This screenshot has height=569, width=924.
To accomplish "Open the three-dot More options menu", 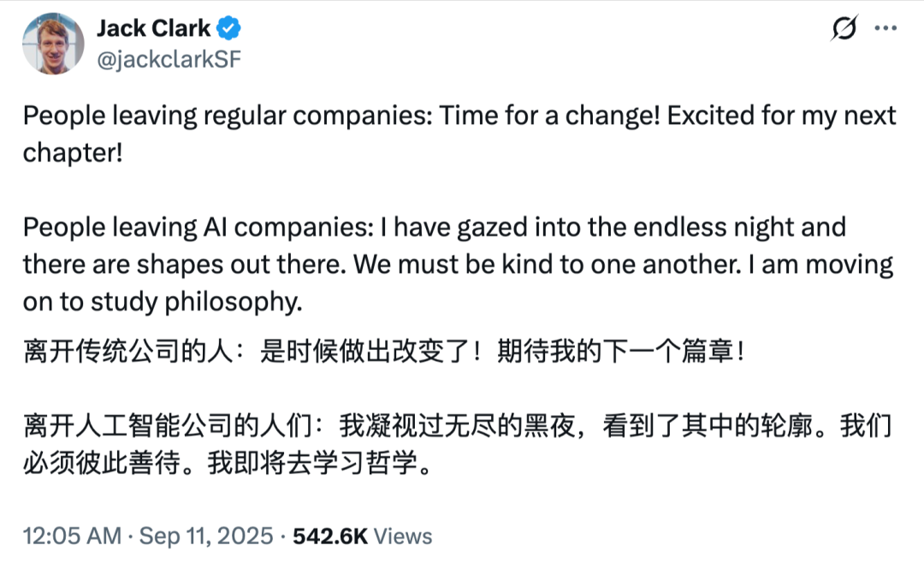I will point(885,28).
